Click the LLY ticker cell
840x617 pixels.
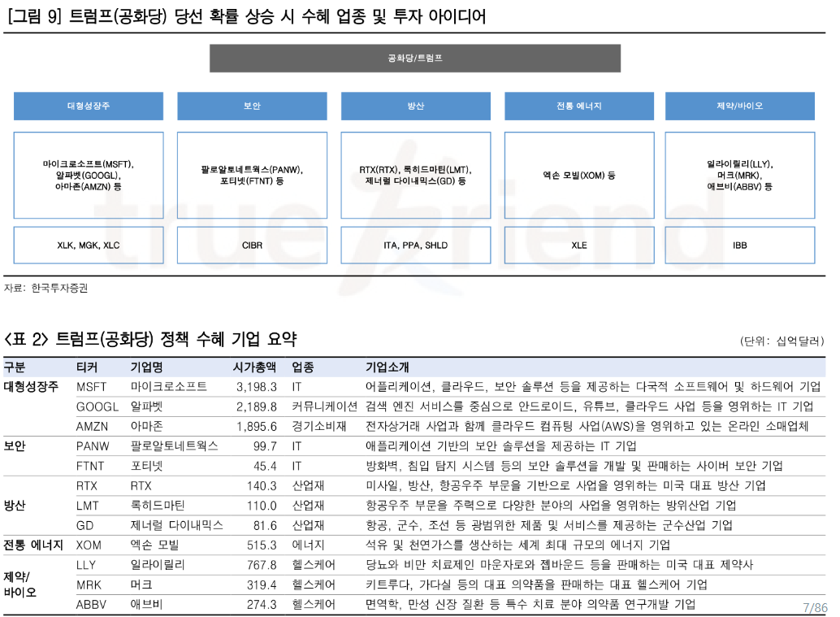tap(86, 566)
